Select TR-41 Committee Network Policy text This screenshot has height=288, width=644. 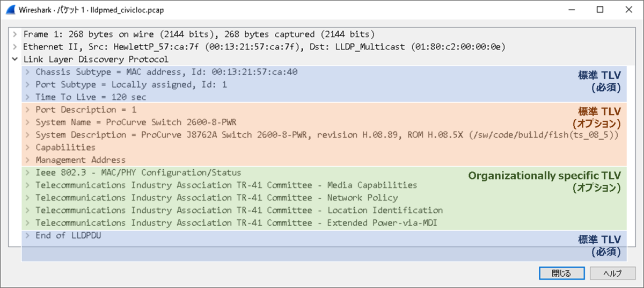point(217,198)
